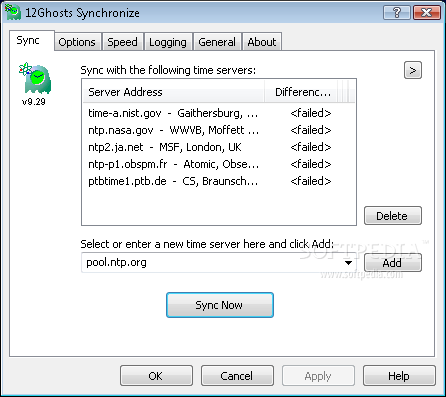Click <failed> status for ptbtime1.ptb.de
This screenshot has width=446, height=397.
coord(311,181)
